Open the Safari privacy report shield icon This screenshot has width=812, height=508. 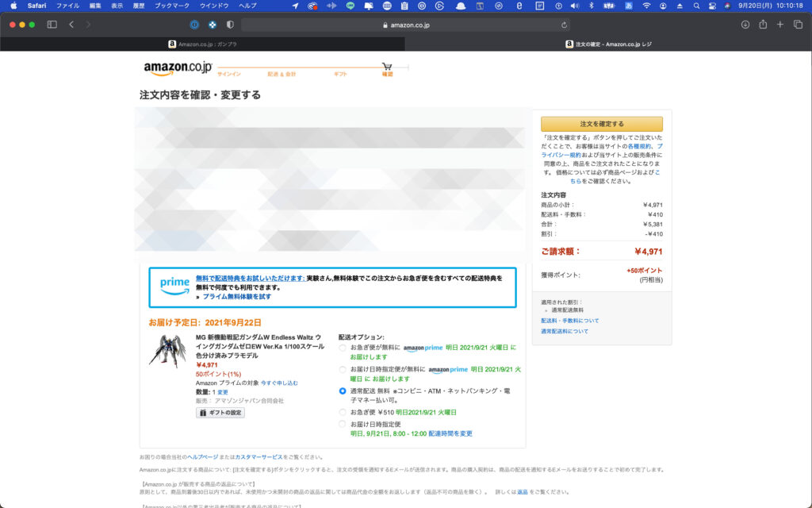click(230, 25)
